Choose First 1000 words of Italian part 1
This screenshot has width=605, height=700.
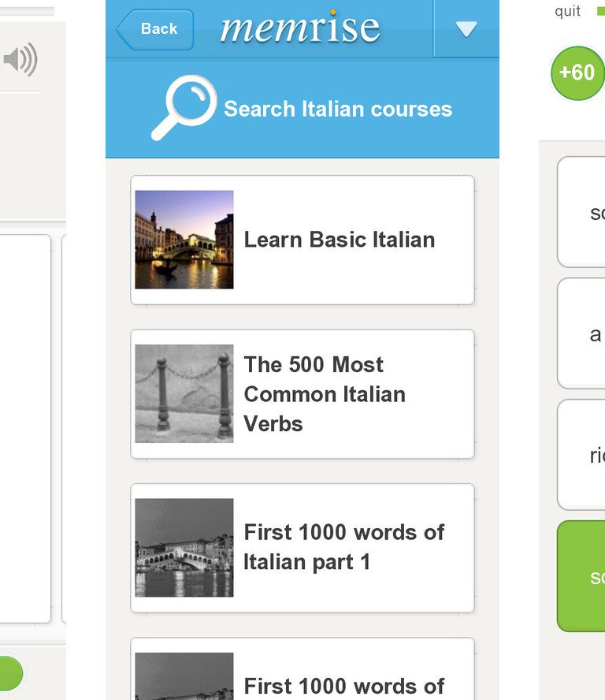coord(343,547)
